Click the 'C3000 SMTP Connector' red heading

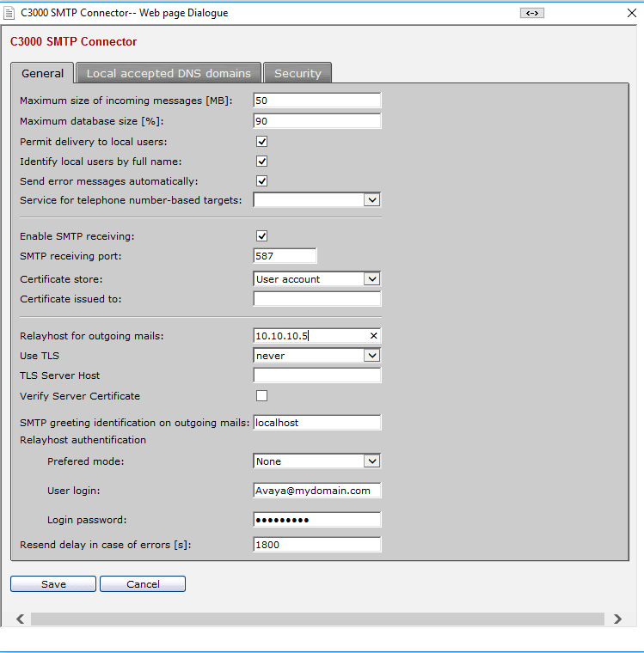pos(73,41)
